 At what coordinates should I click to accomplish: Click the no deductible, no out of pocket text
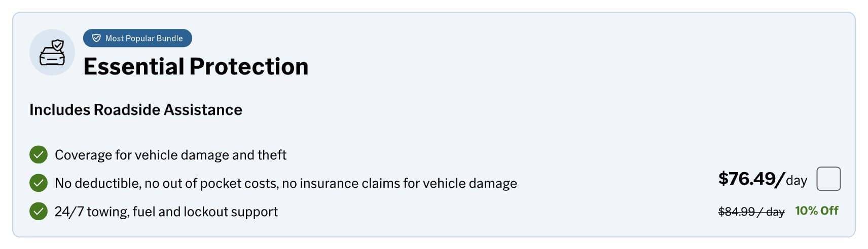click(x=286, y=183)
